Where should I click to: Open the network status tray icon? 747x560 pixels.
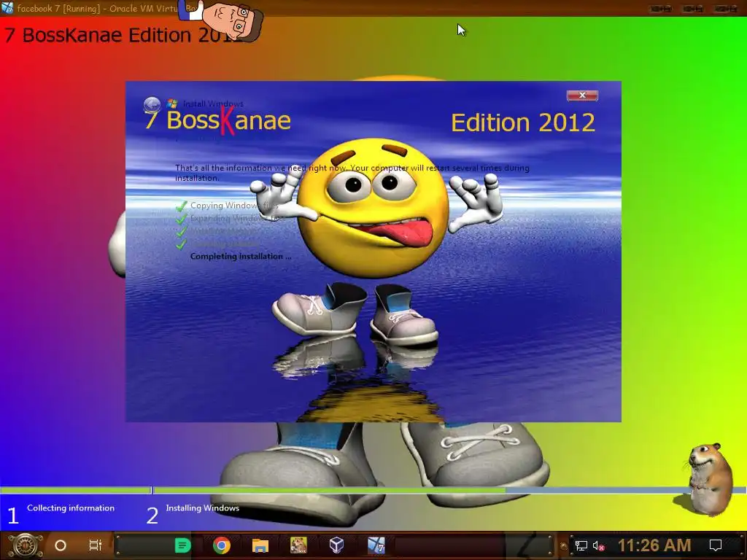tap(581, 545)
